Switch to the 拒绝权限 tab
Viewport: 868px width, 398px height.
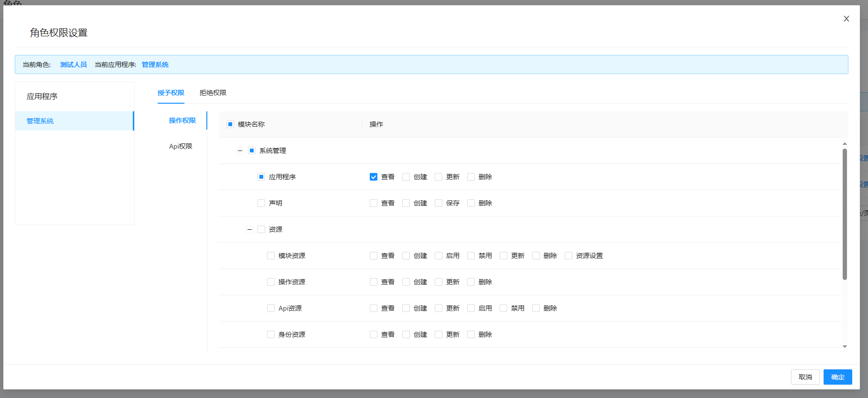tap(213, 93)
